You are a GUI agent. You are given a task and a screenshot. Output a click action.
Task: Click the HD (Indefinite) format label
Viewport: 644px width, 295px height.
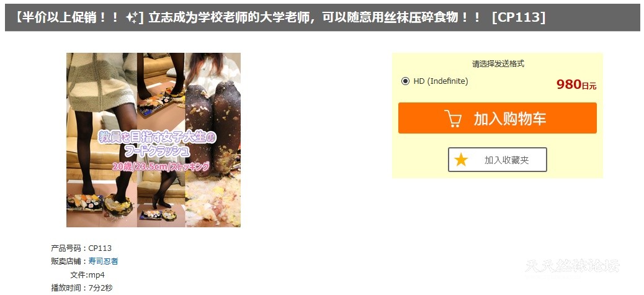coord(441,81)
